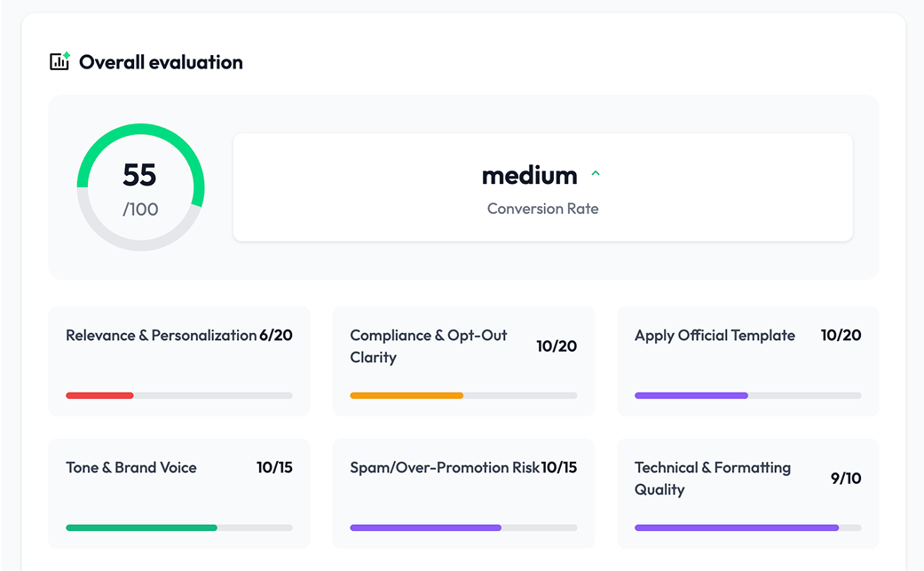This screenshot has height=571, width=924.
Task: Click the orange Compliance progress bar
Action: tap(407, 395)
